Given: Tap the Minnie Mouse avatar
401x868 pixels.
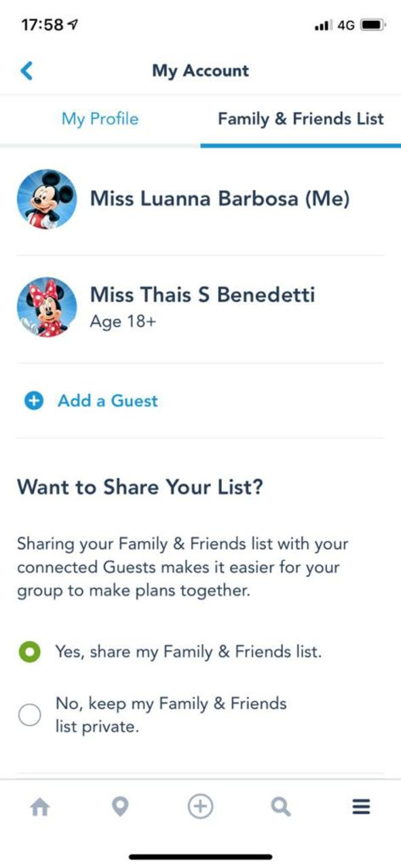Looking at the screenshot, I should click(47, 307).
